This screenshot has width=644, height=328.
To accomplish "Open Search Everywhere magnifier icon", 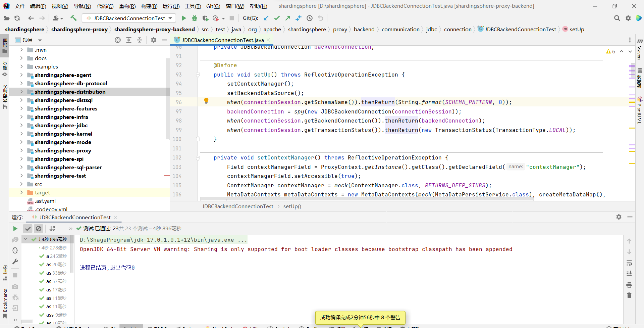I will click(x=617, y=18).
